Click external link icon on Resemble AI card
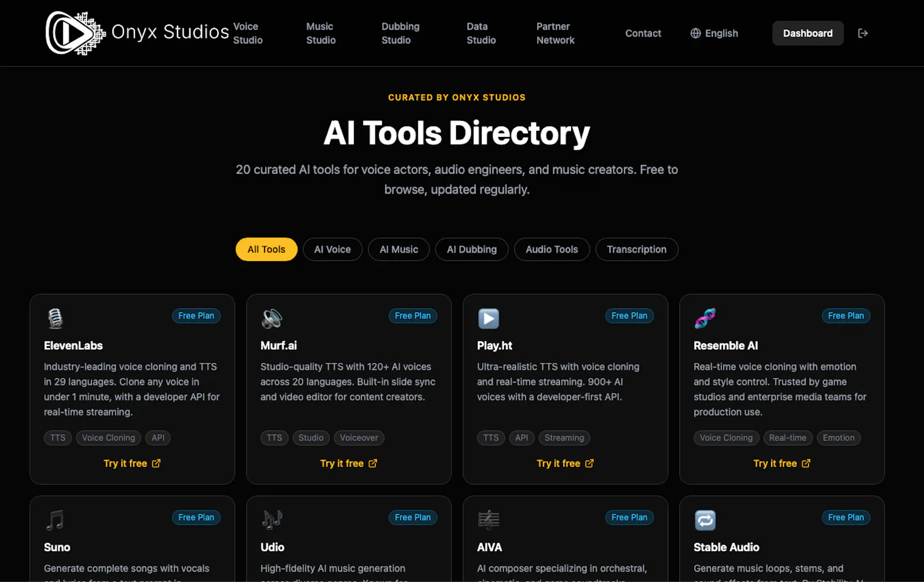This screenshot has width=924, height=582. coord(806,464)
